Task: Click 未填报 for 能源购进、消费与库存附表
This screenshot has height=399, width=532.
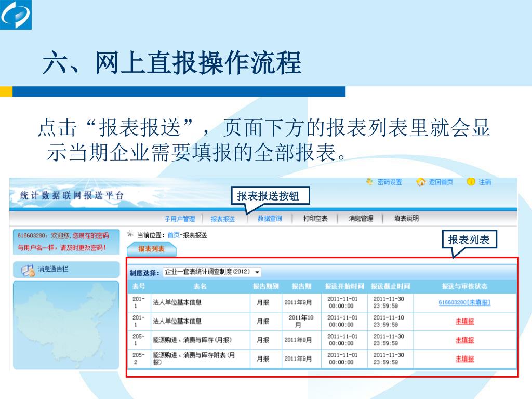Action: click(x=464, y=358)
